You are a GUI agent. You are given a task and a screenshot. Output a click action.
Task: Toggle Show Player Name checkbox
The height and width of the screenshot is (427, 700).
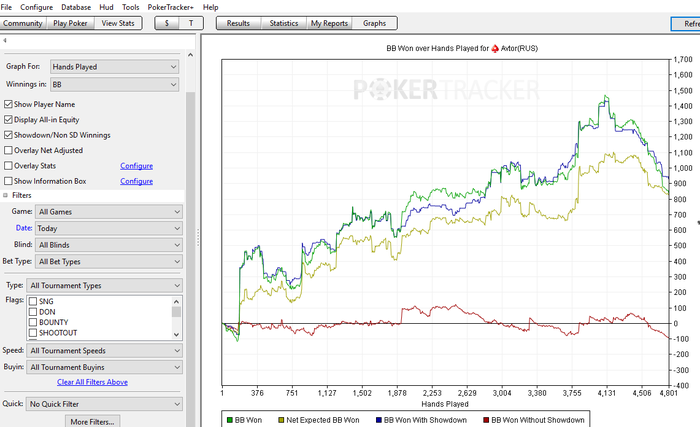click(x=8, y=104)
